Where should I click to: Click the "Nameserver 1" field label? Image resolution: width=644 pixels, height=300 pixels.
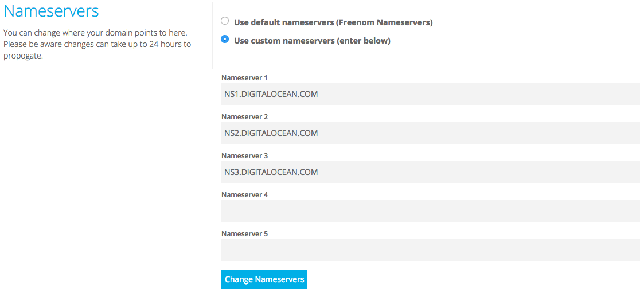click(244, 77)
